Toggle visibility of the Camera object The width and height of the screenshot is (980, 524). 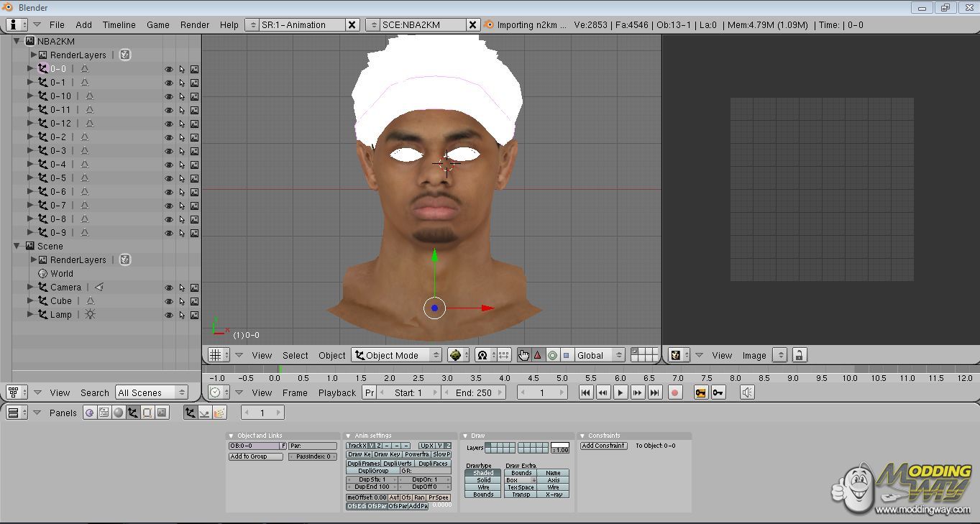pyautogui.click(x=169, y=288)
